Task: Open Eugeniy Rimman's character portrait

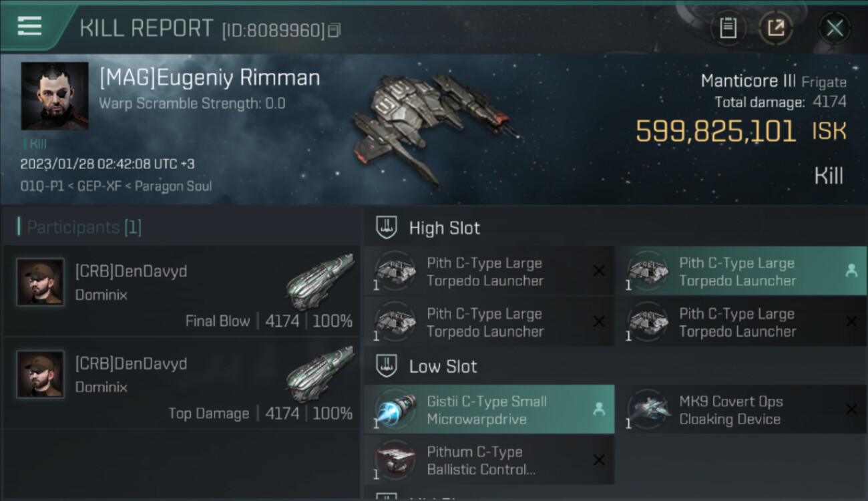Action: pos(55,96)
